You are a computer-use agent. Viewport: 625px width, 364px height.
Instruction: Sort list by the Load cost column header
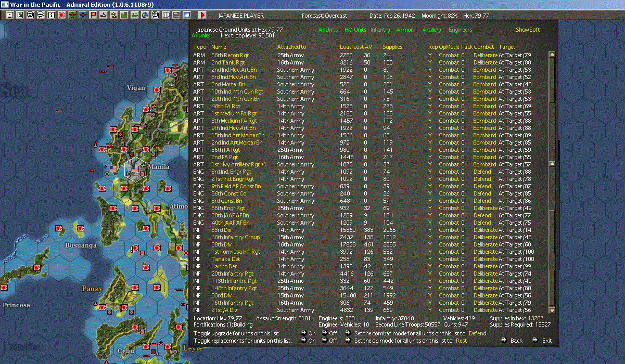click(x=351, y=47)
